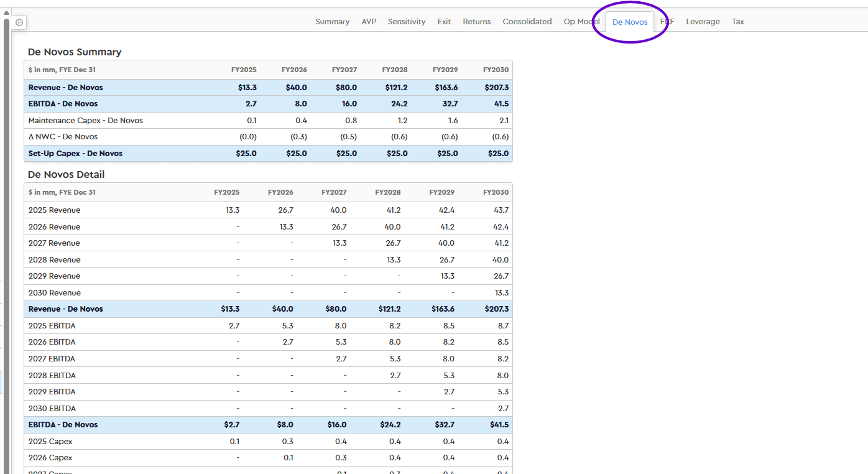Select the Exit tab
The width and height of the screenshot is (868, 474).
[444, 22]
